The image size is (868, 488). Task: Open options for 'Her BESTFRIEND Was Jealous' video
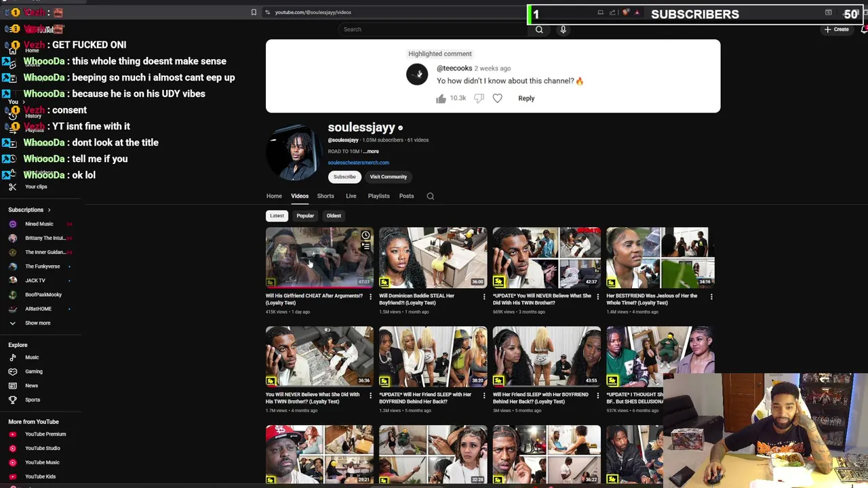[x=711, y=297]
